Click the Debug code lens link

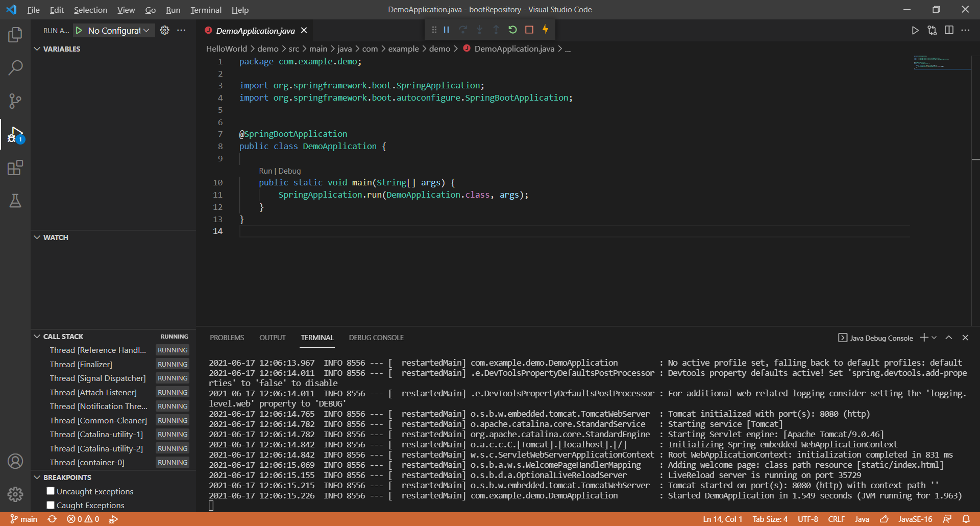[x=289, y=171]
